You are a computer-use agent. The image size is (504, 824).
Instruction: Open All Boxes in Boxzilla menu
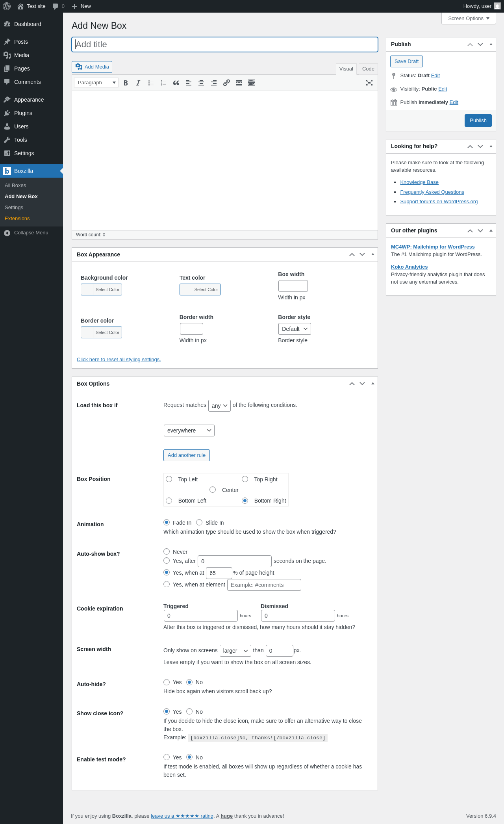point(15,186)
